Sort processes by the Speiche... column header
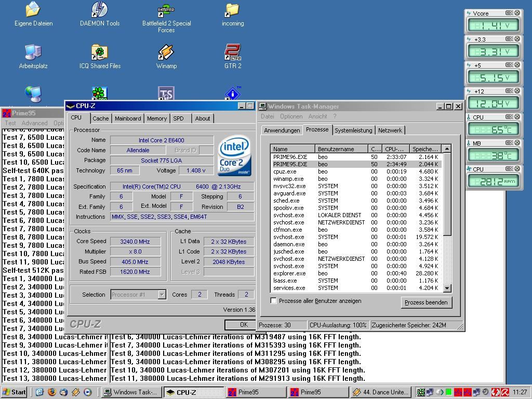The image size is (532, 399). (425, 149)
